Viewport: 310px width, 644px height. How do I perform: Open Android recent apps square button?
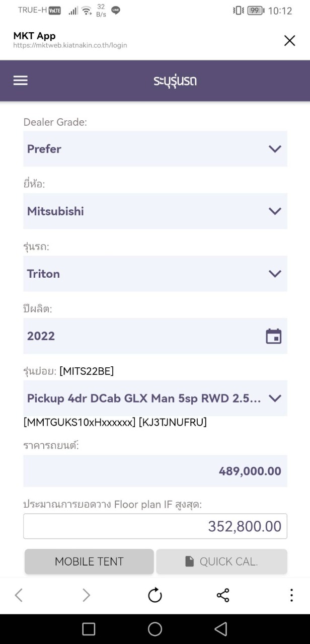89,629
